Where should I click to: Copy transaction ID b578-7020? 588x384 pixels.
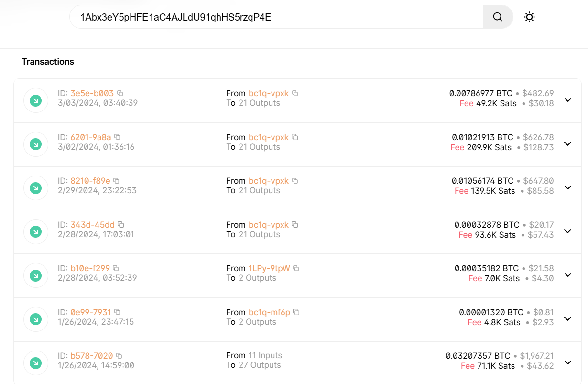(x=120, y=355)
